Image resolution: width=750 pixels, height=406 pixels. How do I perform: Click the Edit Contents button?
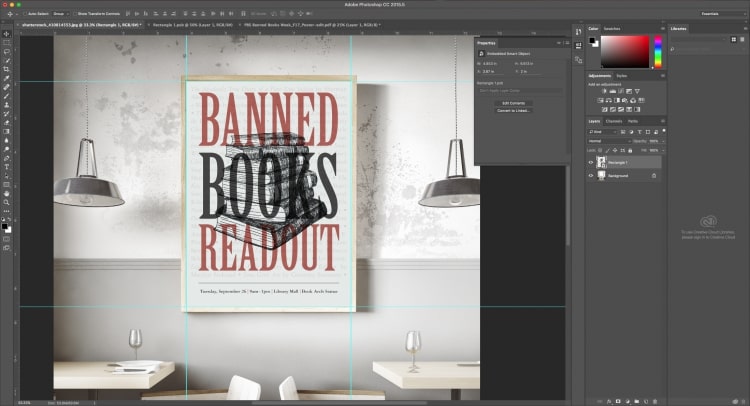[514, 103]
